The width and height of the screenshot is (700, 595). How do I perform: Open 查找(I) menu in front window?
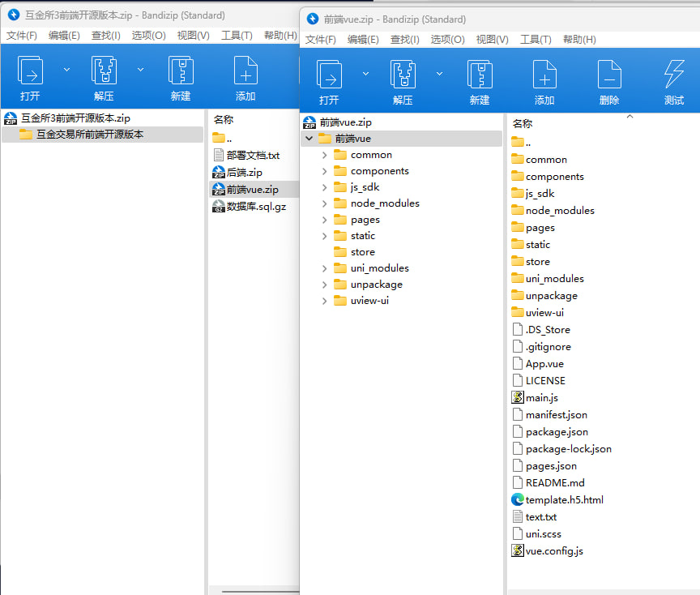point(404,39)
